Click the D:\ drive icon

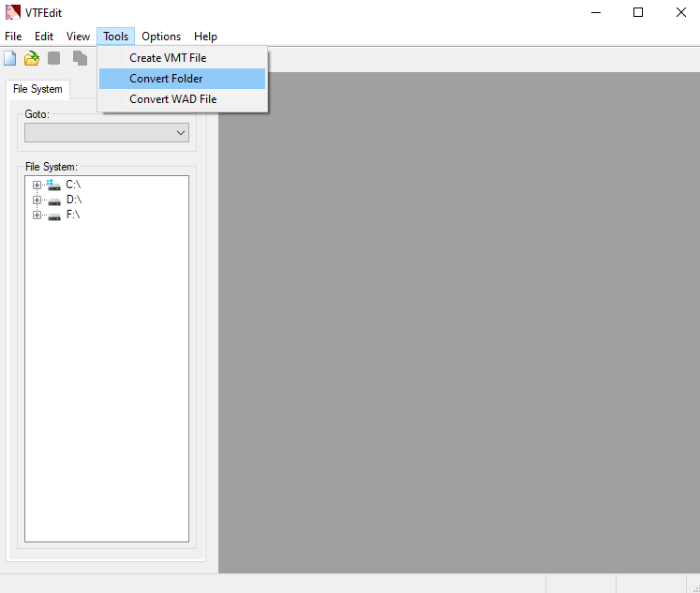pyautogui.click(x=54, y=202)
